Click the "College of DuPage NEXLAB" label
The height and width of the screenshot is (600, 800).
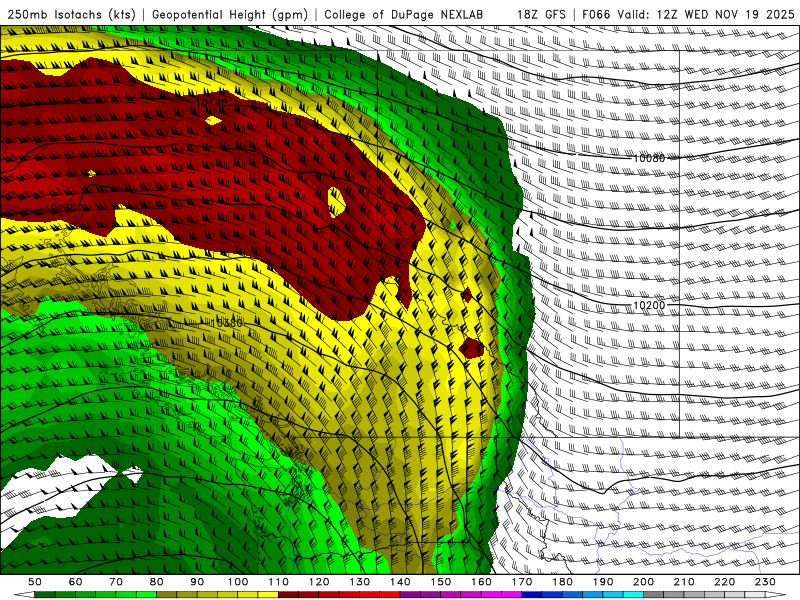point(404,14)
